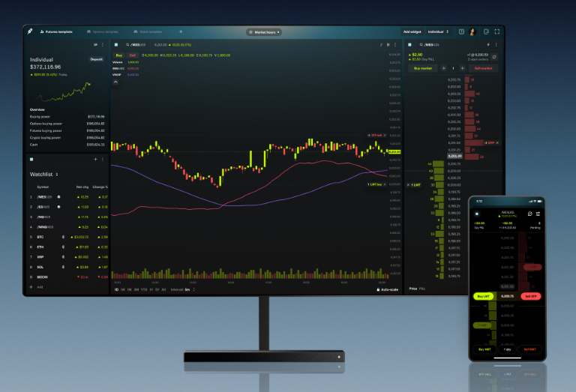Click the lightning icon in the ladder widget header
The height and width of the screenshot is (392, 576).
[488, 45]
